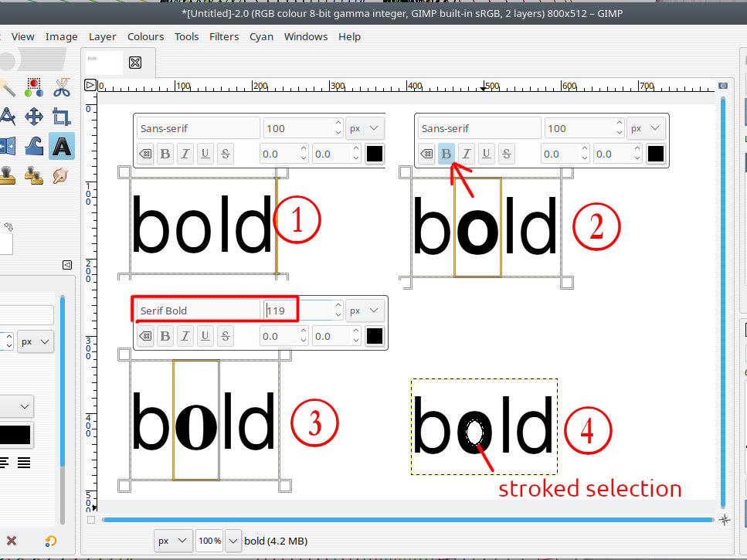The width and height of the screenshot is (747, 560).
Task: Click the status bar text bold (4.2 MB)
Action: (276, 541)
